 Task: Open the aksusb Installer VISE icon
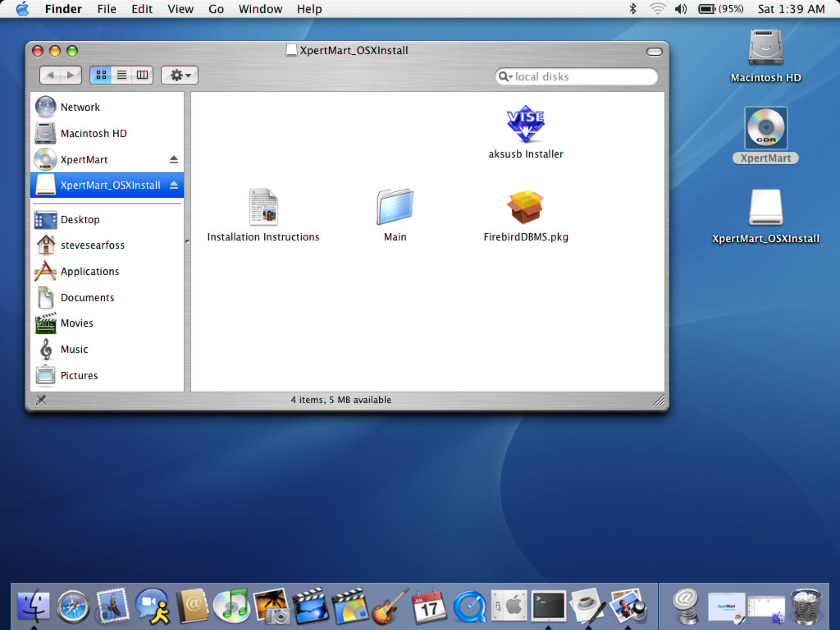pyautogui.click(x=525, y=124)
